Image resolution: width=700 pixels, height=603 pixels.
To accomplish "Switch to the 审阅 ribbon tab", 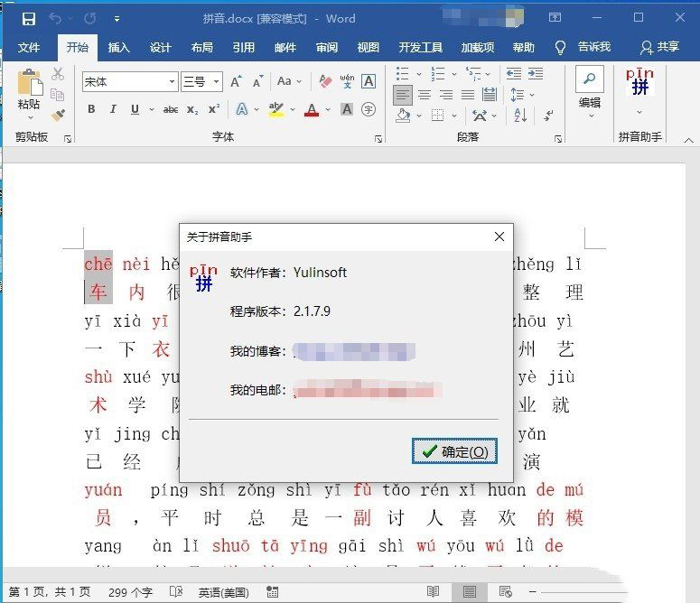I will coord(327,47).
